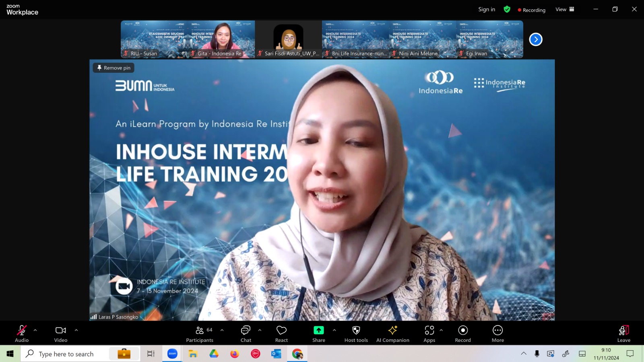Click the tray keyboard icon
This screenshot has height=362, width=644.
pos(582,354)
